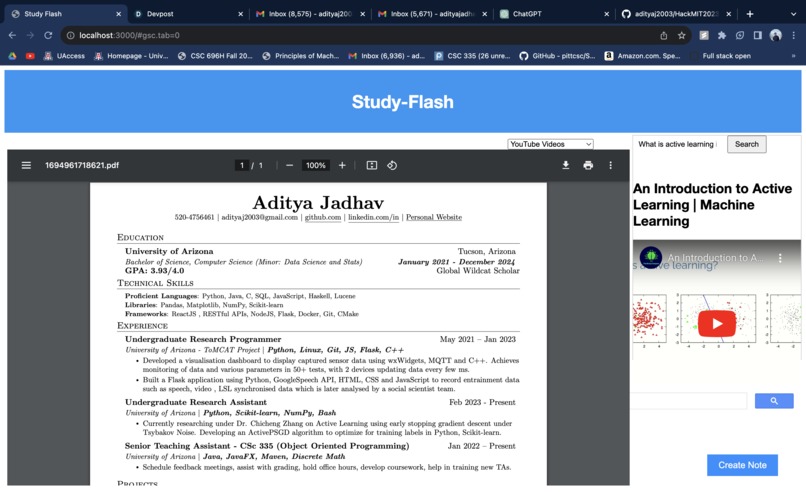The height and width of the screenshot is (504, 806).
Task: Open the YouTube Videos dropdown
Action: pyautogui.click(x=550, y=144)
